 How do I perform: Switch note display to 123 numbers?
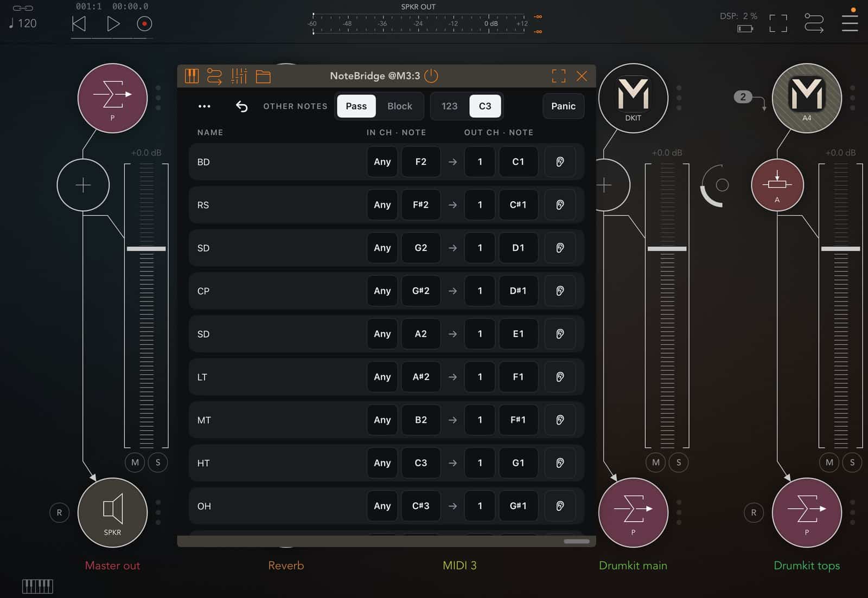[x=449, y=106]
